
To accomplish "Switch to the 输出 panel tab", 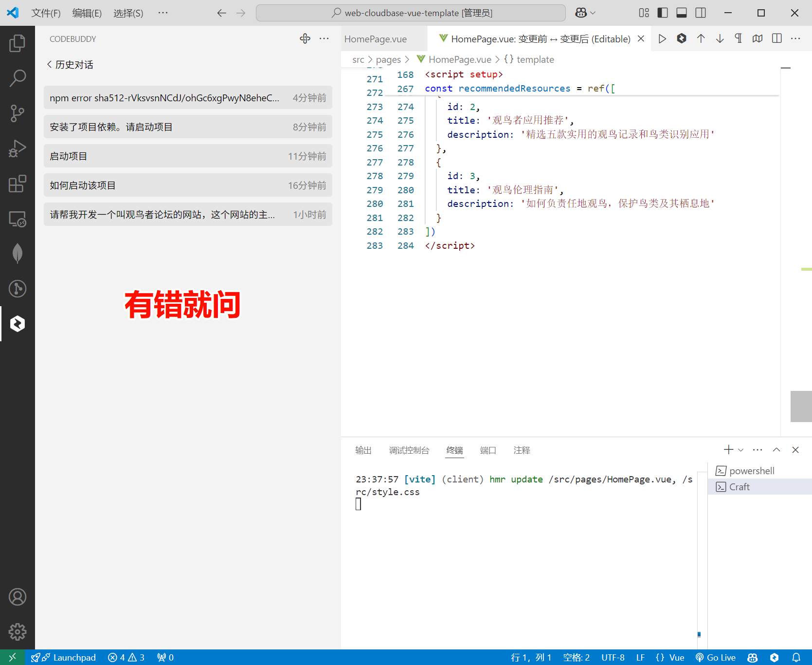I will click(363, 450).
